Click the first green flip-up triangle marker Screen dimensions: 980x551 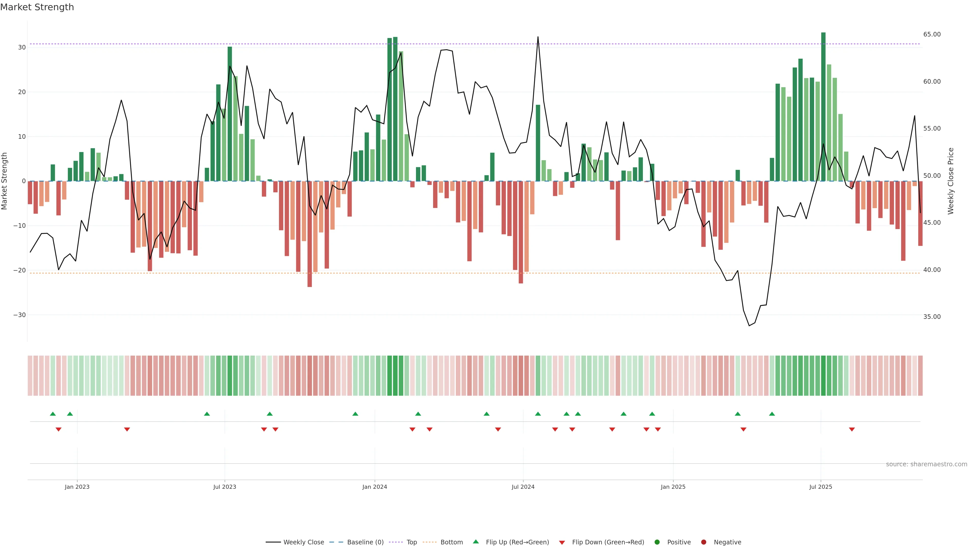pos(53,414)
